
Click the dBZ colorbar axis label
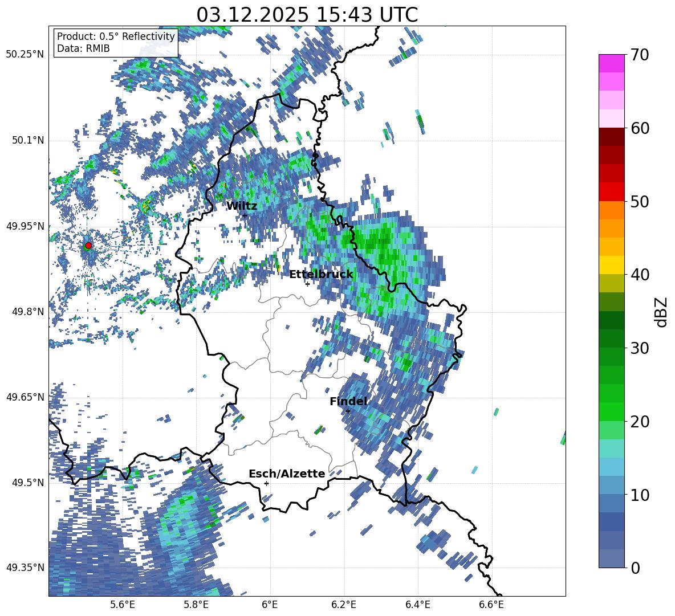pos(662,312)
